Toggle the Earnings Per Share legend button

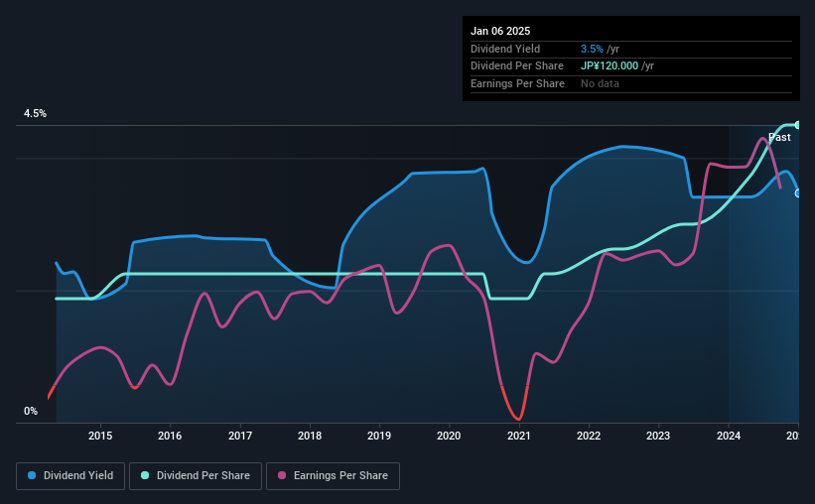(x=333, y=476)
